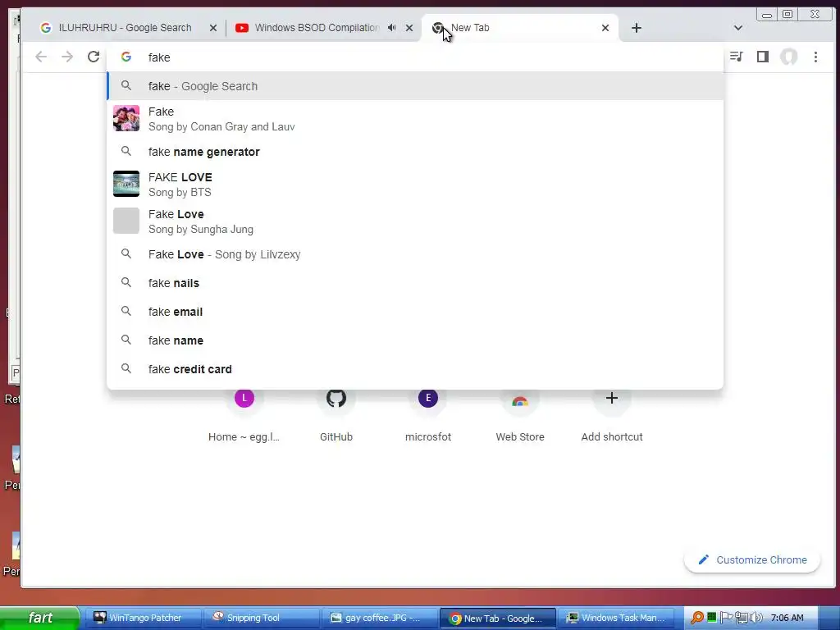Choose 'Fake Love - Song by Lilvzexy' suggestion

tap(415, 254)
